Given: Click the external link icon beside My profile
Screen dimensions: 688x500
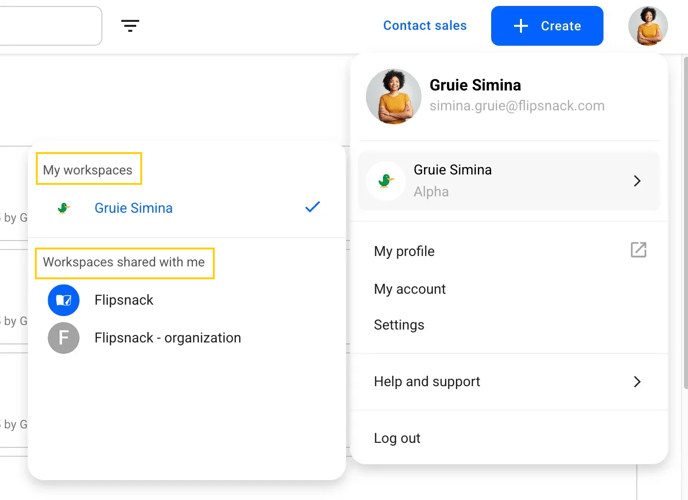Looking at the screenshot, I should (x=638, y=250).
